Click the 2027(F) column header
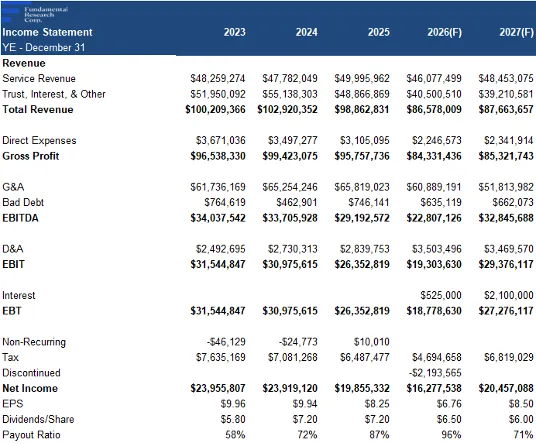Viewport: 536px width, 444px height. (x=517, y=32)
